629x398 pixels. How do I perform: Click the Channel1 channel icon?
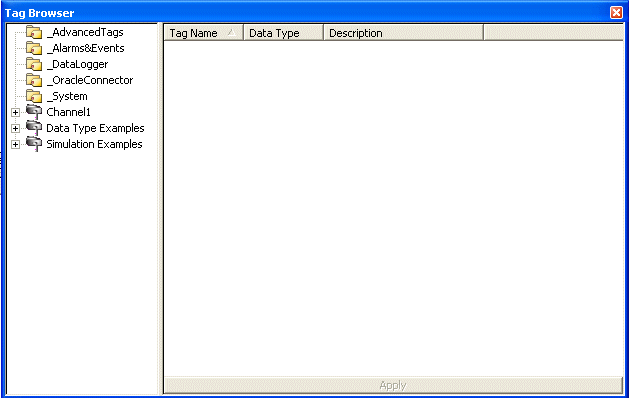point(34,112)
